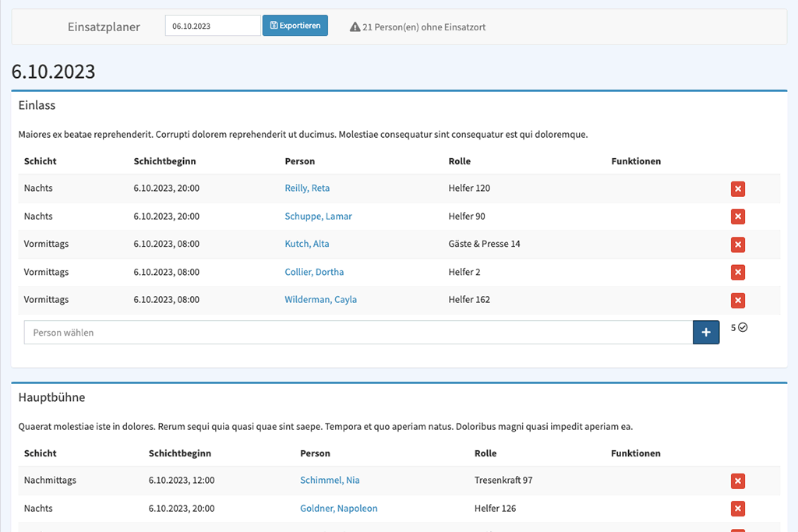Remove Goldner, Napoleon from Hauptbühne

click(737, 509)
